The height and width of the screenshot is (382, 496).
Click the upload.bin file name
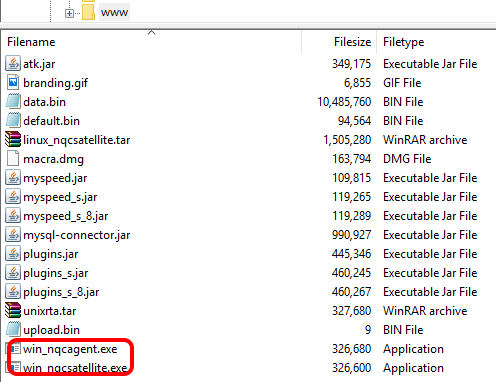[x=51, y=330]
